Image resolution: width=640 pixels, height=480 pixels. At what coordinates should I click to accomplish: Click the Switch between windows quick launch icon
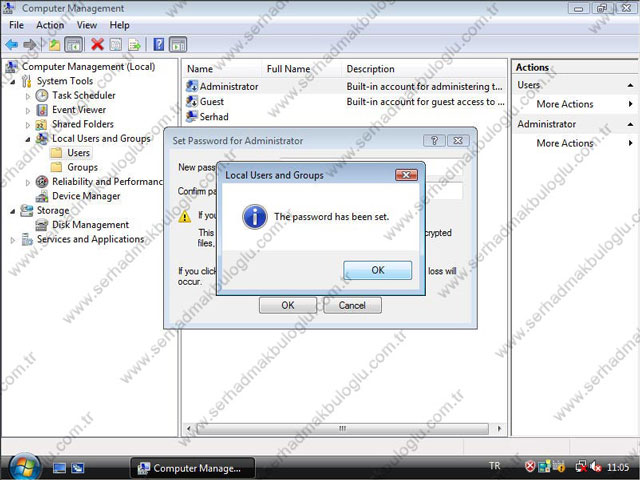pos(78,468)
